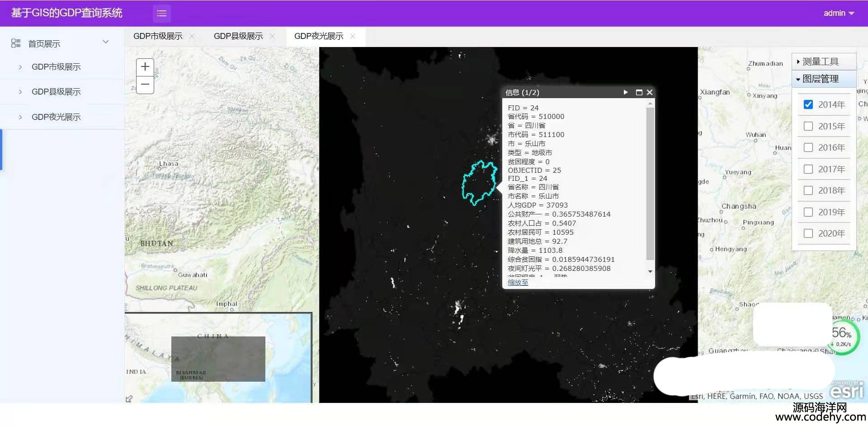
Task: Click the popup scrollbar down arrow
Action: coord(650,271)
